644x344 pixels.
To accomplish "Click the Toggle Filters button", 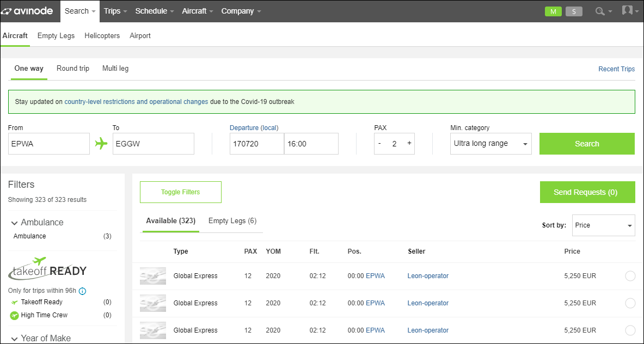I will coord(181,192).
